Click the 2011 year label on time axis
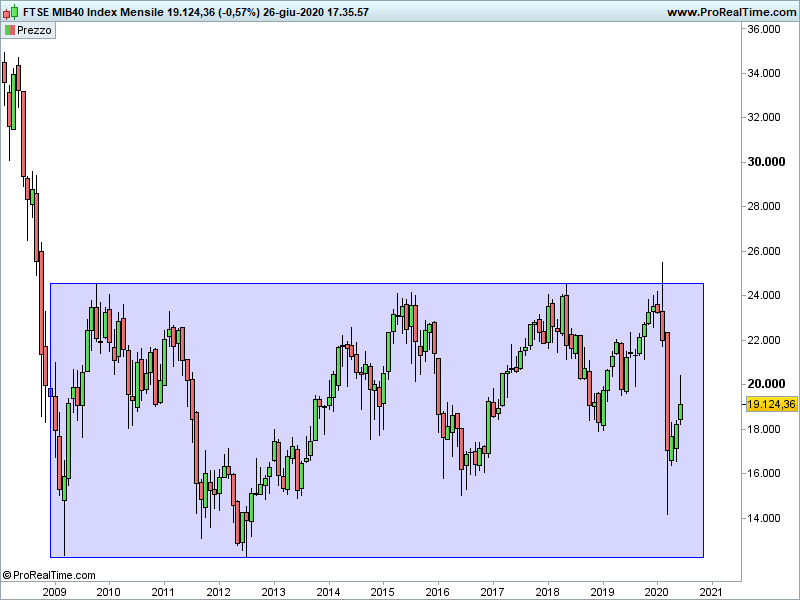This screenshot has width=800, height=600. (163, 592)
